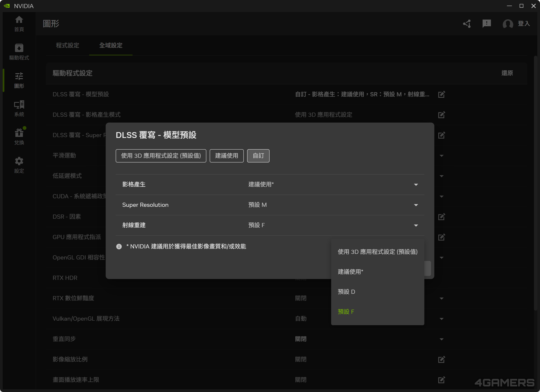Click the 使用 3D 應用程式設定 row value

click(x=323, y=115)
